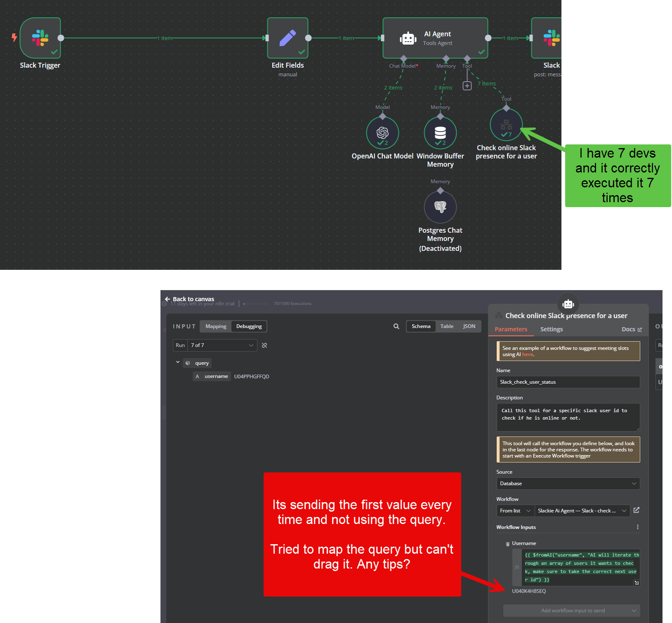This screenshot has height=623, width=672.
Task: Click the username field in query schema
Action: [212, 376]
